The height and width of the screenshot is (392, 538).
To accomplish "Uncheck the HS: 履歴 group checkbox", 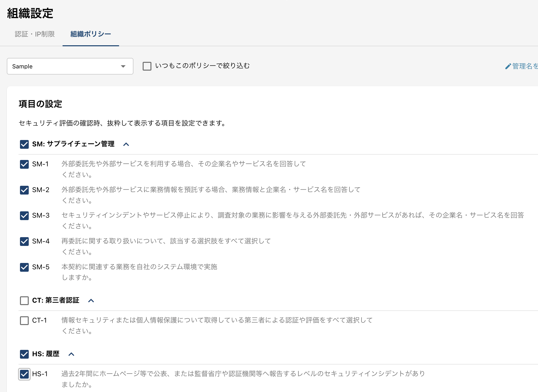I will (24, 354).
